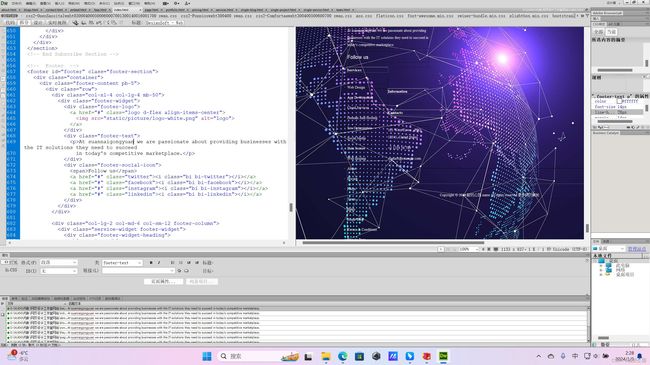
Task: Click the Bold button in Properties panel
Action: (151, 263)
